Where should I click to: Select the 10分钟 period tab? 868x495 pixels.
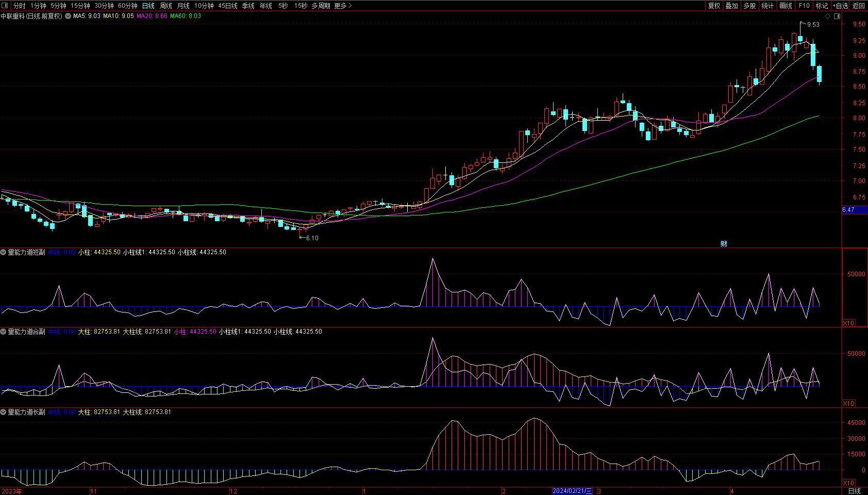point(204,6)
